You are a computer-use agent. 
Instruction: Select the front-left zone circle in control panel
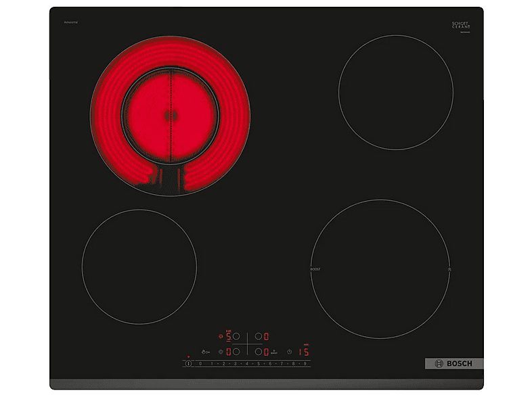(236, 352)
